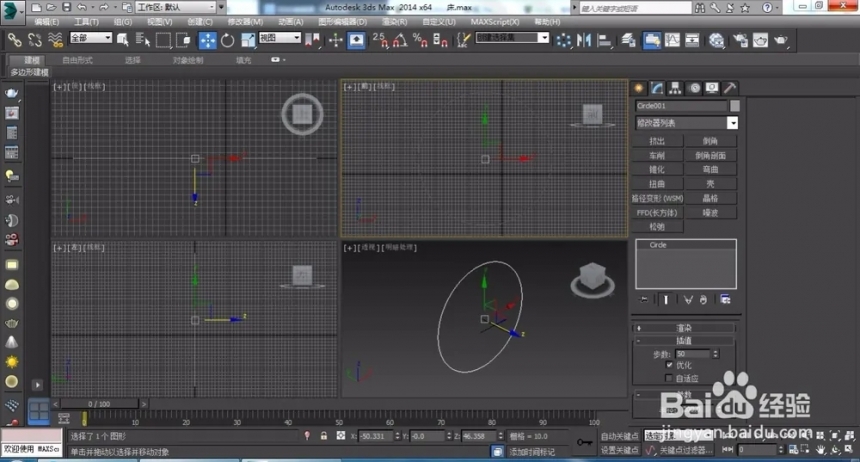Click the Select and Link chain icon
860x462 pixels.
click(x=15, y=40)
